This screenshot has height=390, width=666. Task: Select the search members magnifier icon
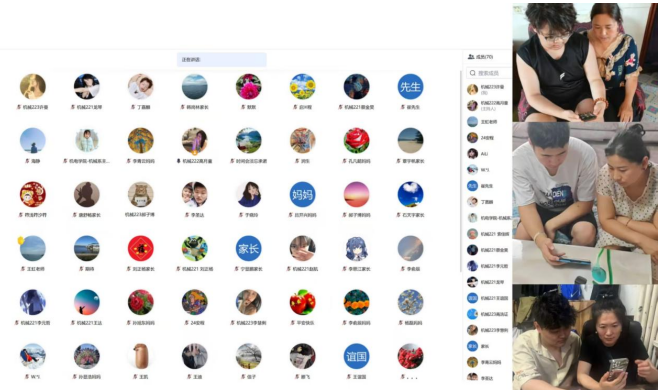(x=472, y=73)
